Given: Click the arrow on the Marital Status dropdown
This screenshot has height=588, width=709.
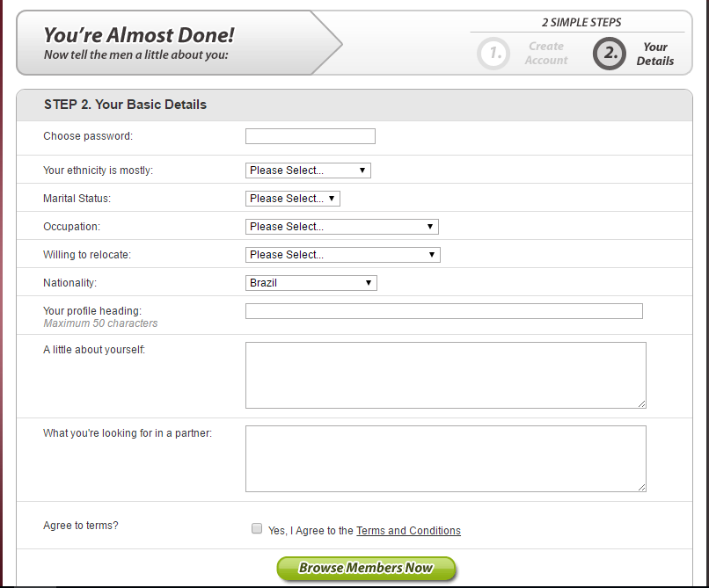Looking at the screenshot, I should coord(332,199).
